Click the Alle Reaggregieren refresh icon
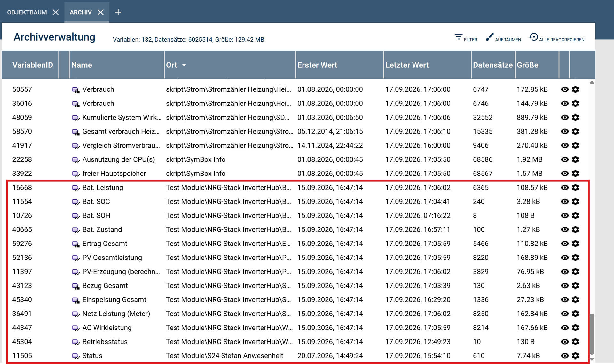614x364 pixels. click(533, 37)
